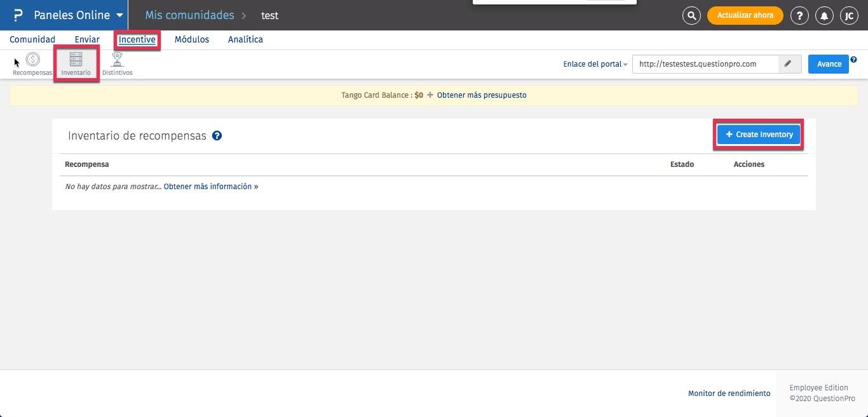Switch to the Enviar tab

coord(87,39)
